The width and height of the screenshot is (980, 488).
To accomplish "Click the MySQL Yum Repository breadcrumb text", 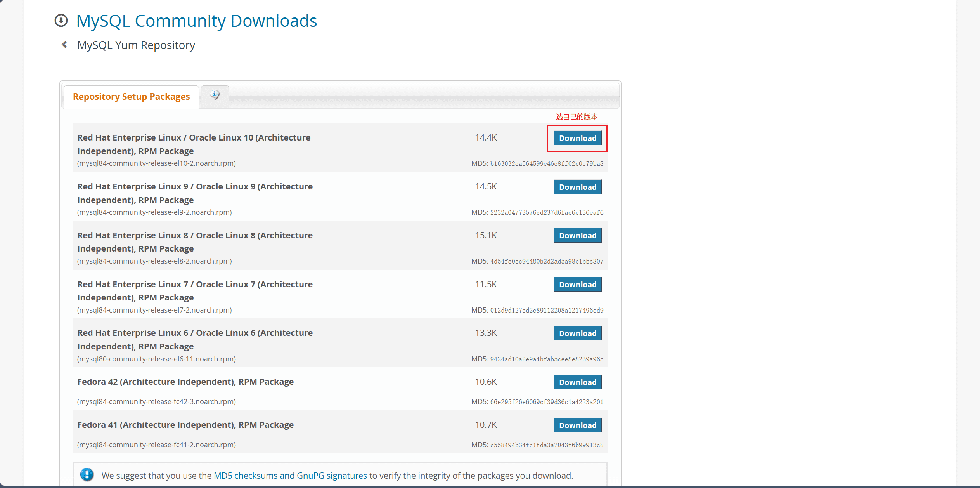I will pos(136,45).
